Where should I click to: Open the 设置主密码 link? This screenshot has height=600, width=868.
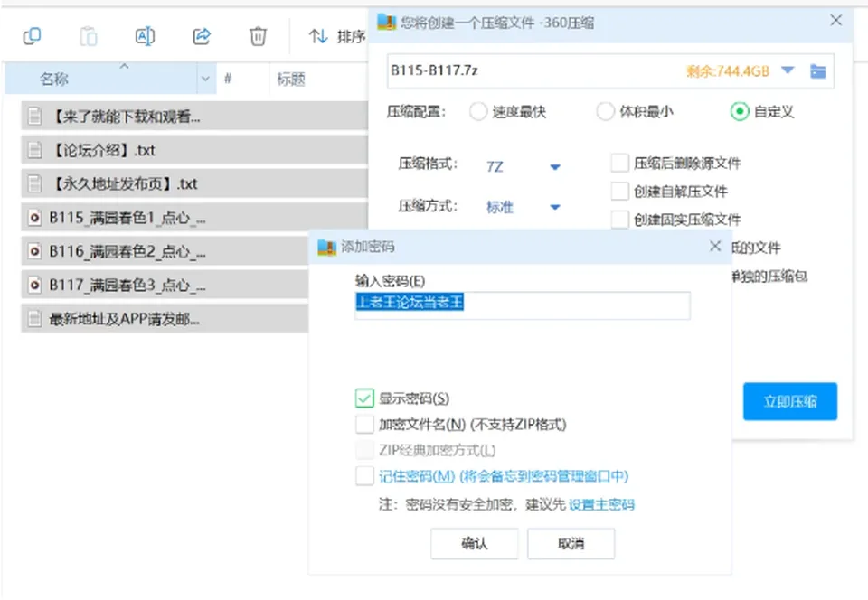pyautogui.click(x=602, y=504)
